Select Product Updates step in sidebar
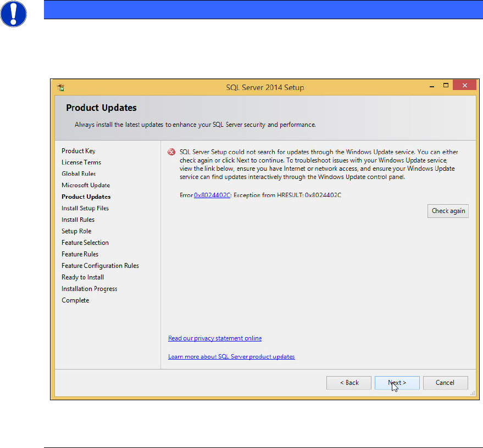Image resolution: width=483 pixels, height=448 pixels. coord(86,197)
